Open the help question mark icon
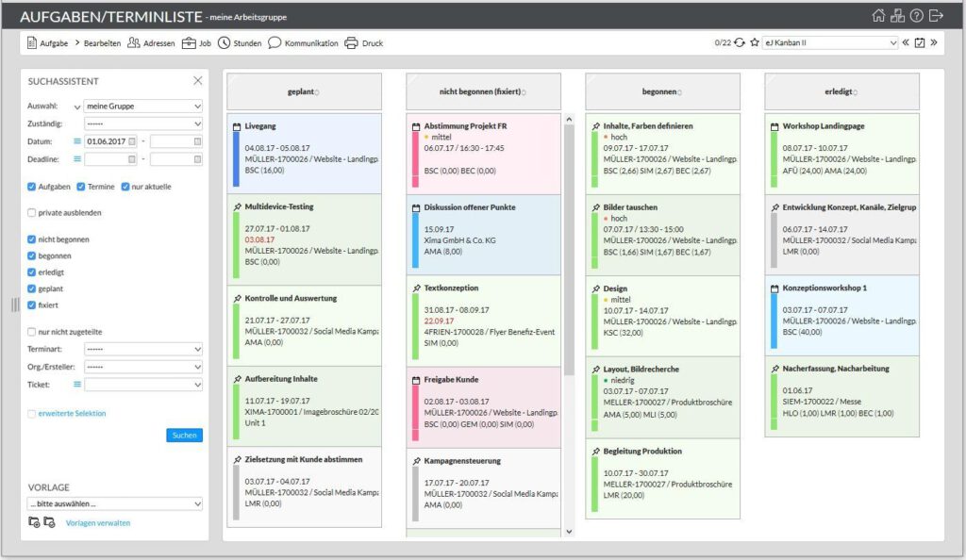Screen dimensions: 966x560 [x=917, y=15]
